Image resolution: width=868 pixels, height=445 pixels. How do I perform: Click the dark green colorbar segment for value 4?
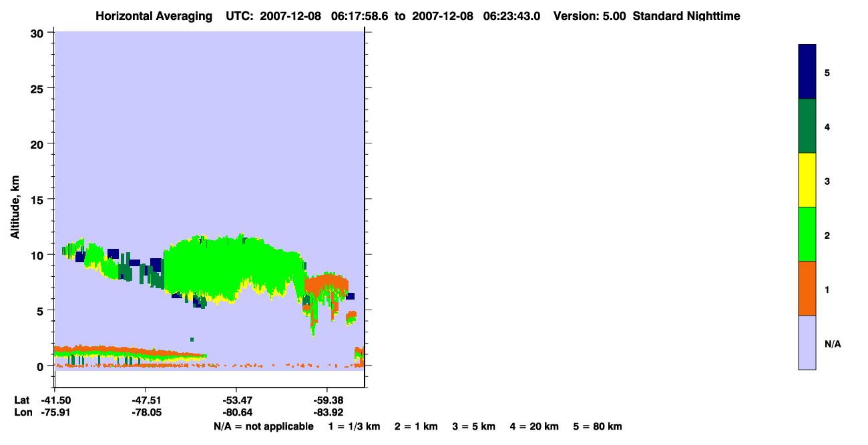[x=807, y=126]
